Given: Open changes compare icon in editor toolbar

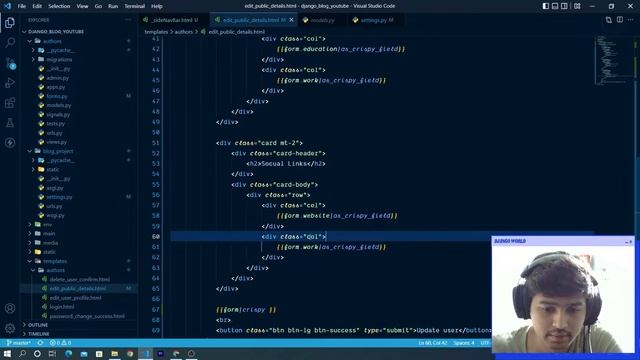Looking at the screenshot, I should (609, 20).
